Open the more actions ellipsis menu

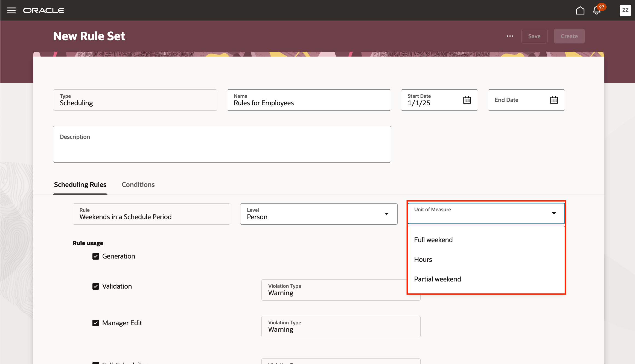coord(510,36)
